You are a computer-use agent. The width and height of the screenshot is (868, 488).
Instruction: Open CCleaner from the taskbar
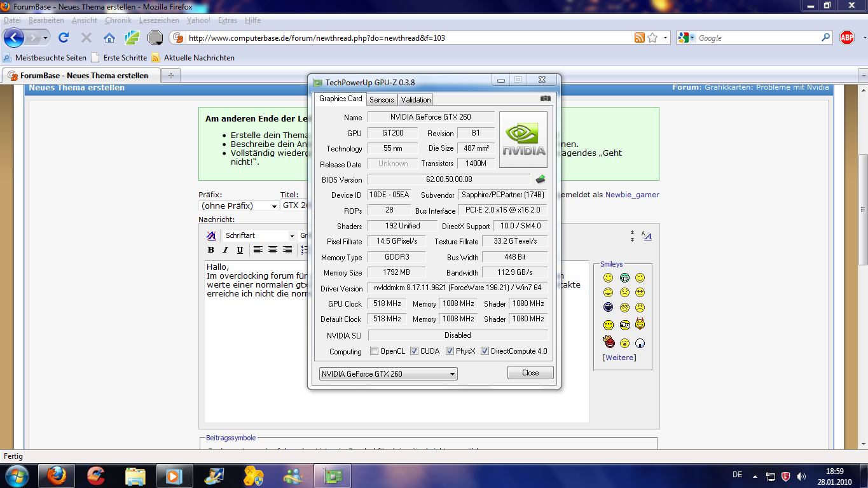pos(96,475)
